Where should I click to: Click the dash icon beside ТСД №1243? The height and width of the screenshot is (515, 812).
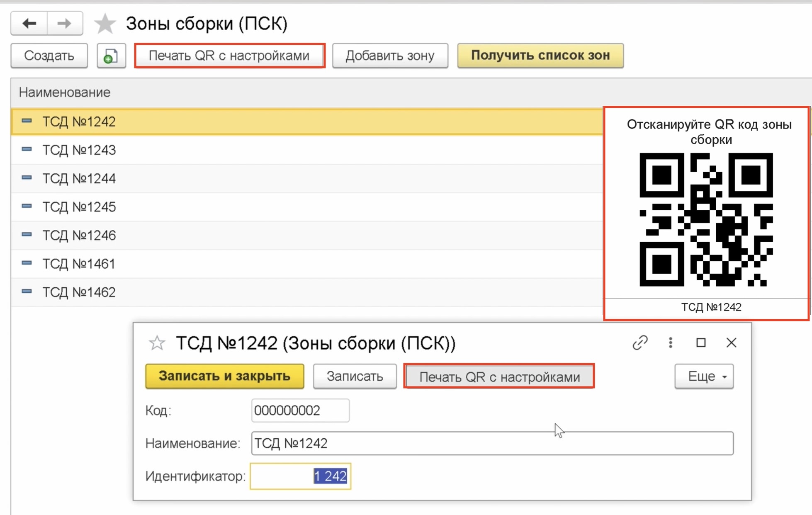click(x=27, y=149)
